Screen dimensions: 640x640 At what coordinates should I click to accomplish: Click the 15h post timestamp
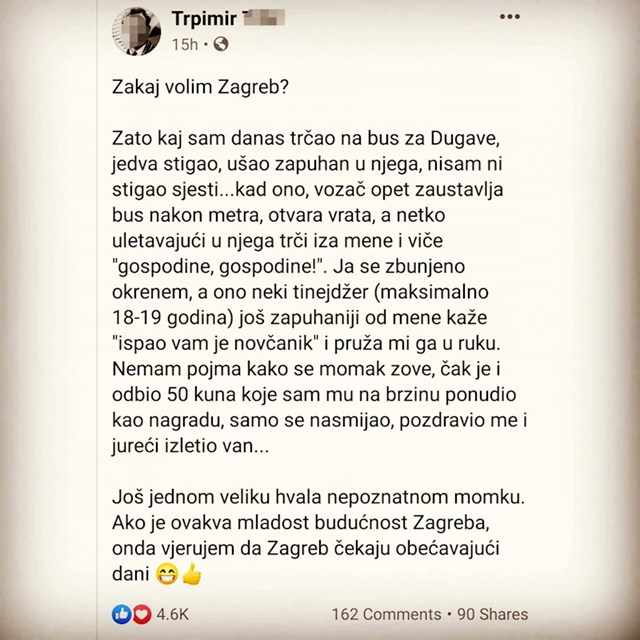[x=184, y=44]
